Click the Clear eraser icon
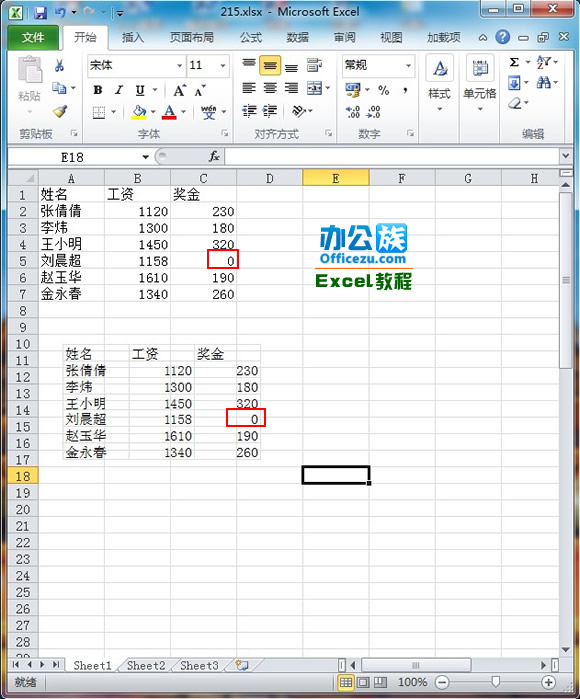Viewport: 580px width, 699px height. tap(514, 104)
